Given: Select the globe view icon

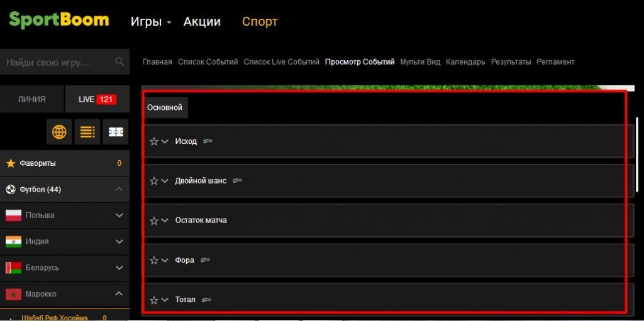Looking at the screenshot, I should tap(59, 132).
